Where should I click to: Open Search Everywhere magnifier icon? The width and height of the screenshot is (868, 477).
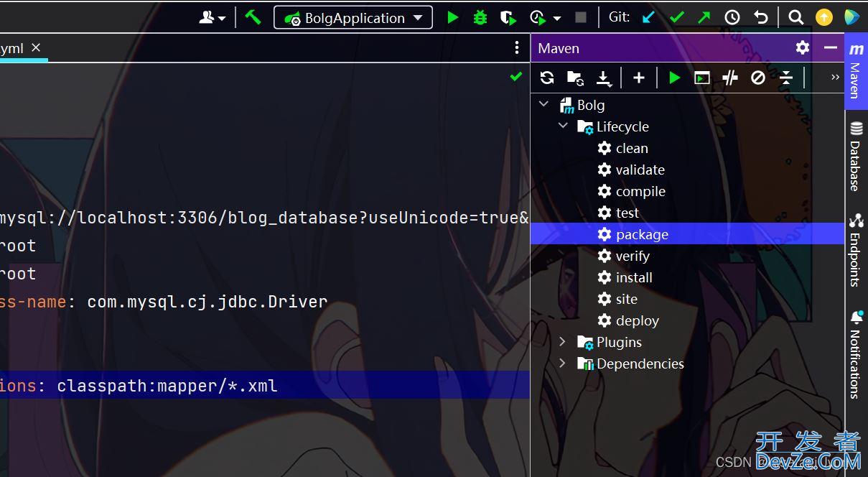coord(795,17)
